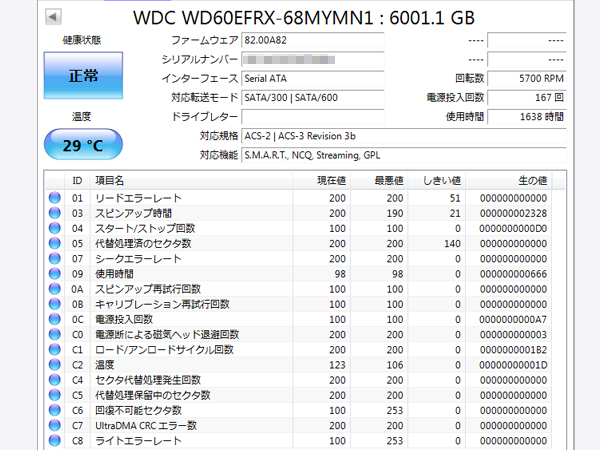Click status orb of row 07 シークエラーレート
Viewport: 600px width, 450px height.
tap(55, 258)
